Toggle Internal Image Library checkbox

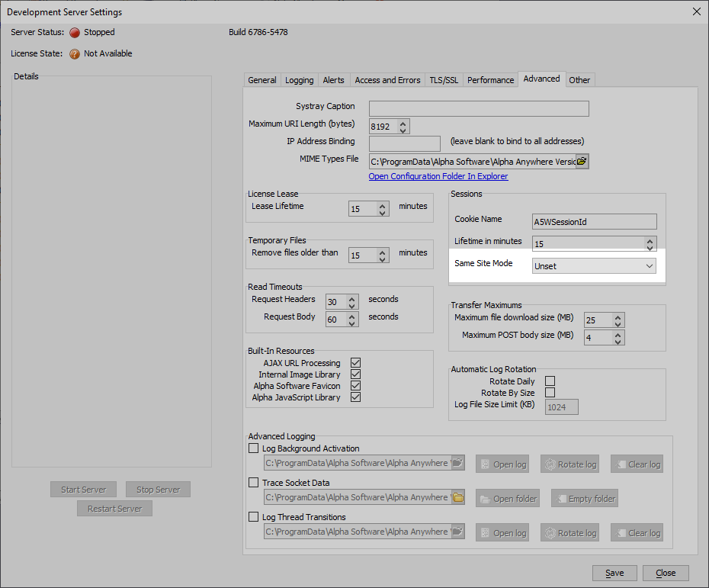point(356,374)
